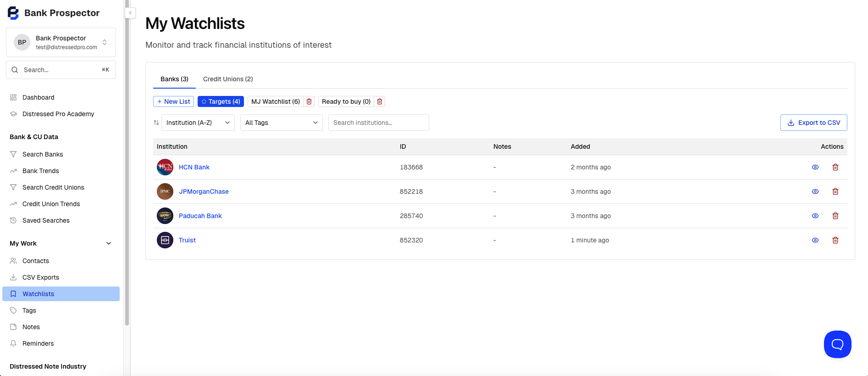Open the Truist institution link
Viewport: 868px width, 376px height.
(x=187, y=240)
